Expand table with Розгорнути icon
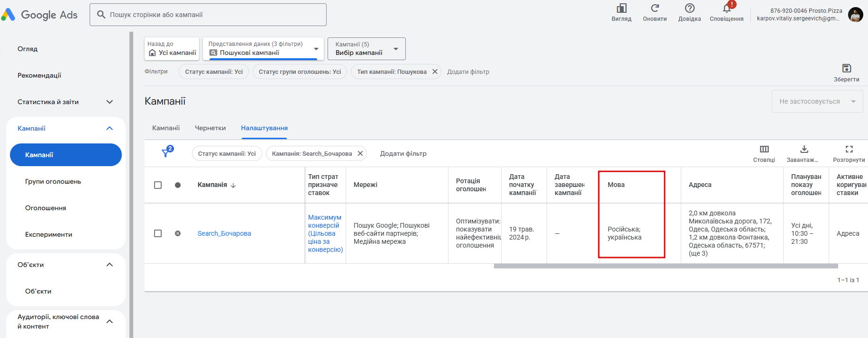This screenshot has width=868, height=338. (849, 150)
